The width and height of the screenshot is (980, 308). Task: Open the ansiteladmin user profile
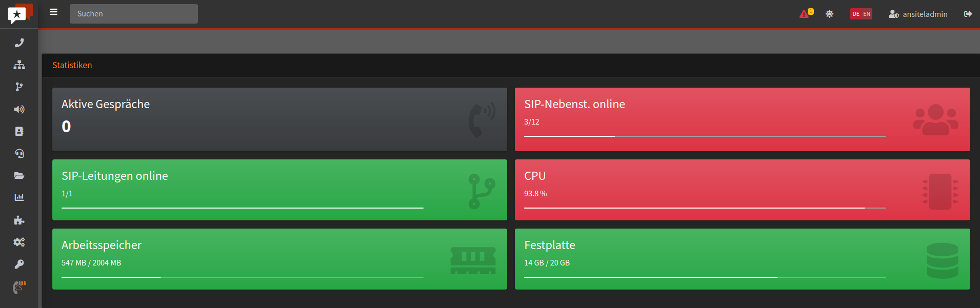click(917, 14)
